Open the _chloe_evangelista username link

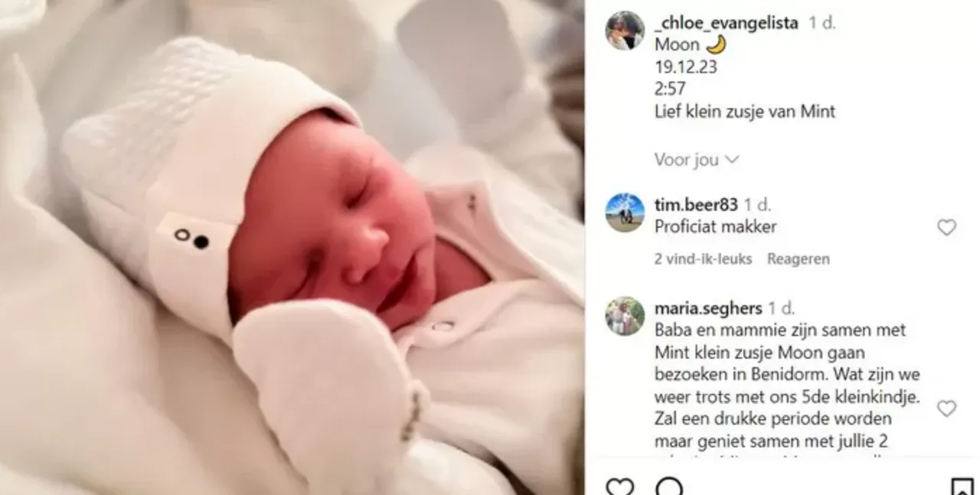point(728,23)
